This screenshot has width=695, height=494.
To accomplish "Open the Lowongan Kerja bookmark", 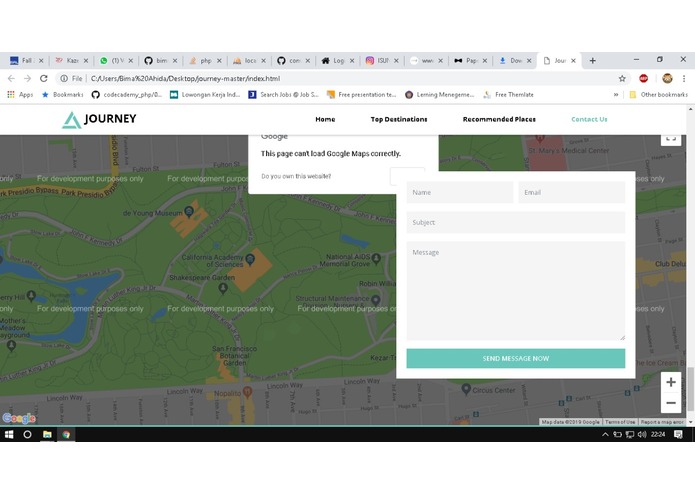I will [205, 94].
